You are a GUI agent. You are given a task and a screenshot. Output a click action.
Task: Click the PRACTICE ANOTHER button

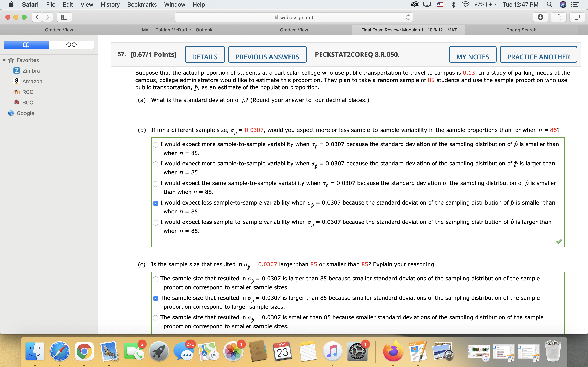point(538,56)
